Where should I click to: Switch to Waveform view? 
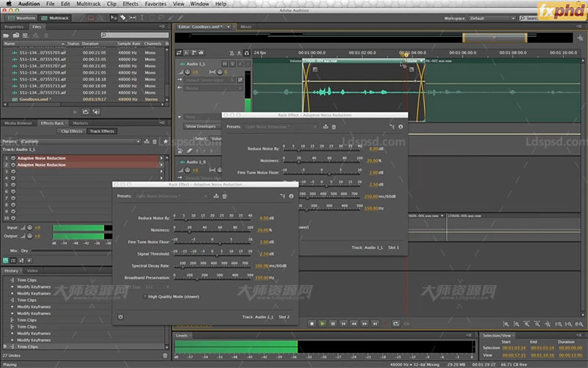click(21, 18)
